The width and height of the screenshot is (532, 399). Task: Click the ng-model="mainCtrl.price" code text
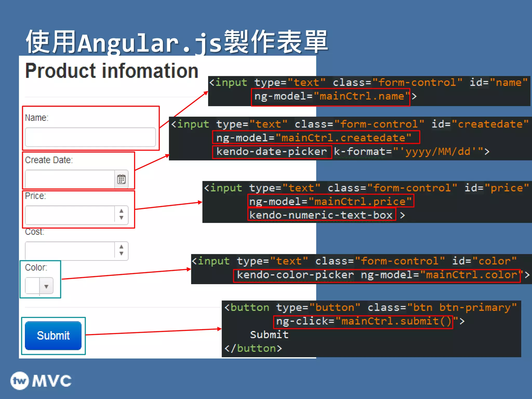tap(330, 202)
